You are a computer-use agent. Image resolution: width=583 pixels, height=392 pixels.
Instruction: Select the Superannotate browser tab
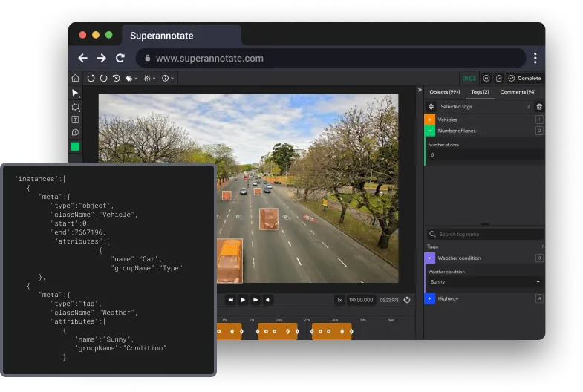[x=181, y=36]
